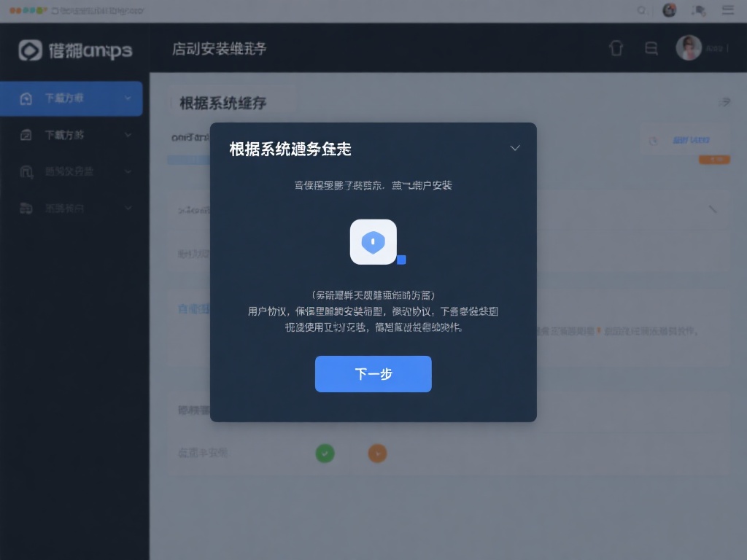This screenshot has height=560, width=747.
Task: Select the 店动安装维�media header title
Action: coord(217,48)
